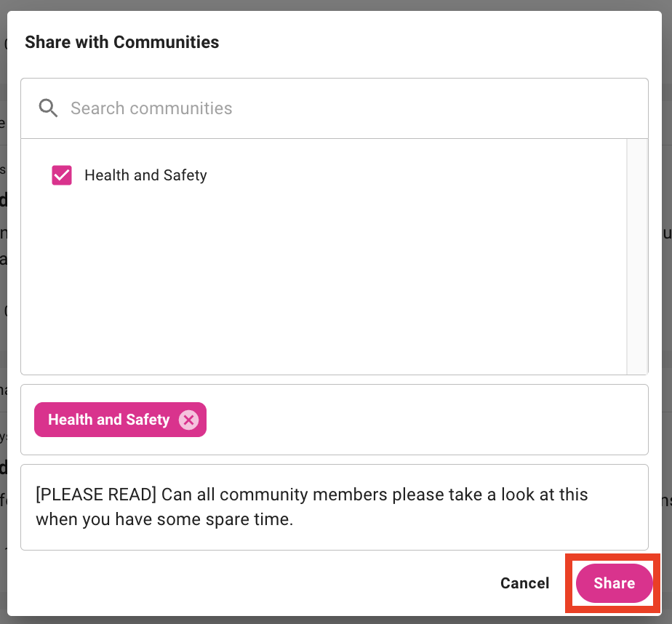Image resolution: width=672 pixels, height=624 pixels.
Task: Select the Health and Safety list label
Action: click(x=145, y=175)
